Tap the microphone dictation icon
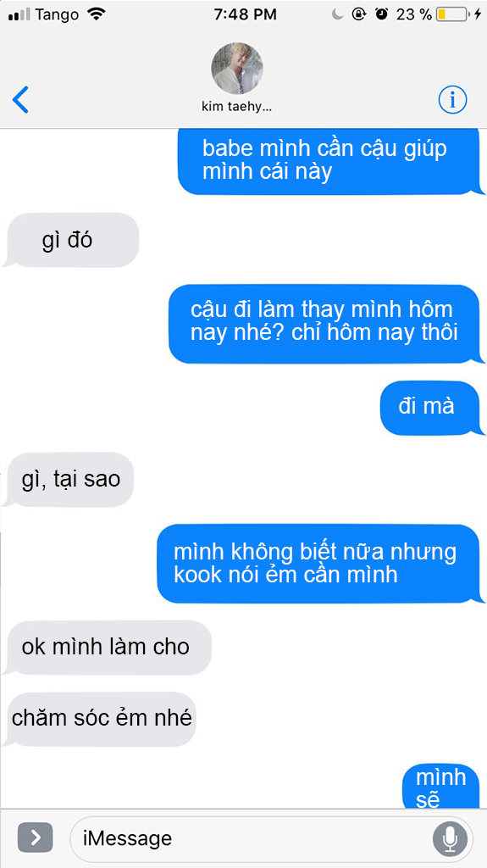 (x=450, y=838)
